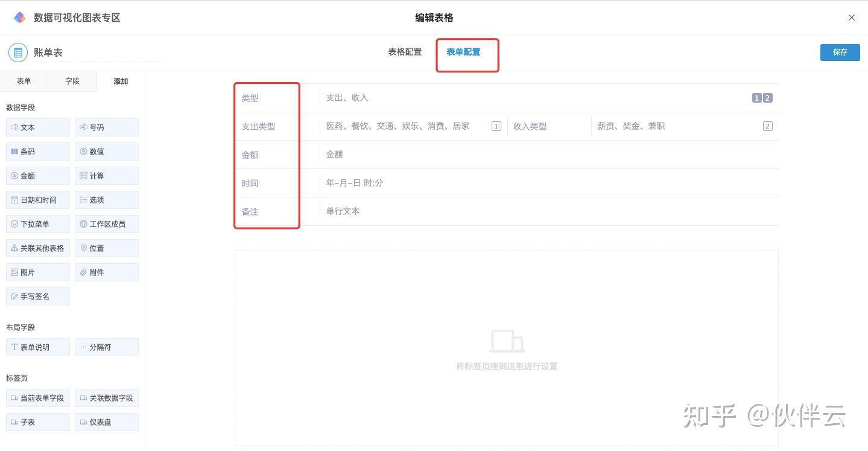Add a 工作区成员 member field
The image size is (868, 451).
(x=107, y=224)
